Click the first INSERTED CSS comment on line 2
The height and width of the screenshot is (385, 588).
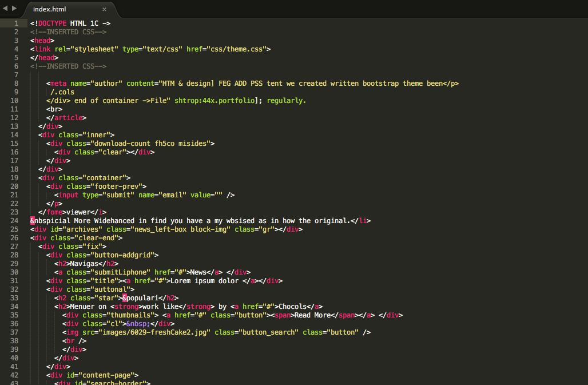(68, 32)
